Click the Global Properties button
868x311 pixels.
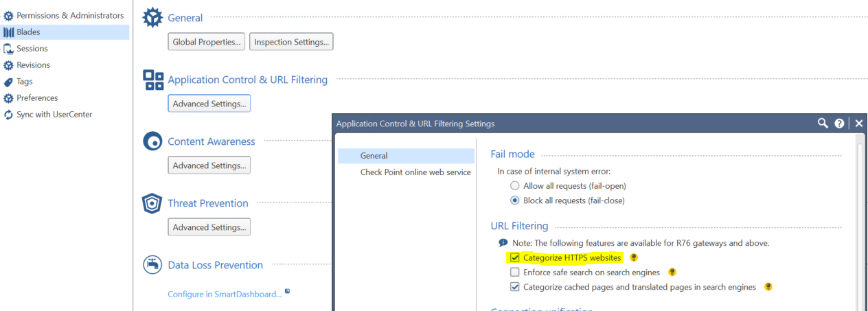207,42
